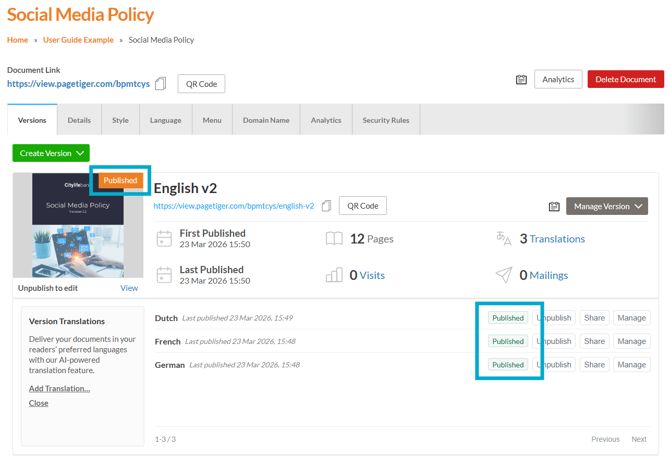This screenshot has width=670, height=460.
Task: Open the Home breadcrumb link
Action: pos(18,40)
